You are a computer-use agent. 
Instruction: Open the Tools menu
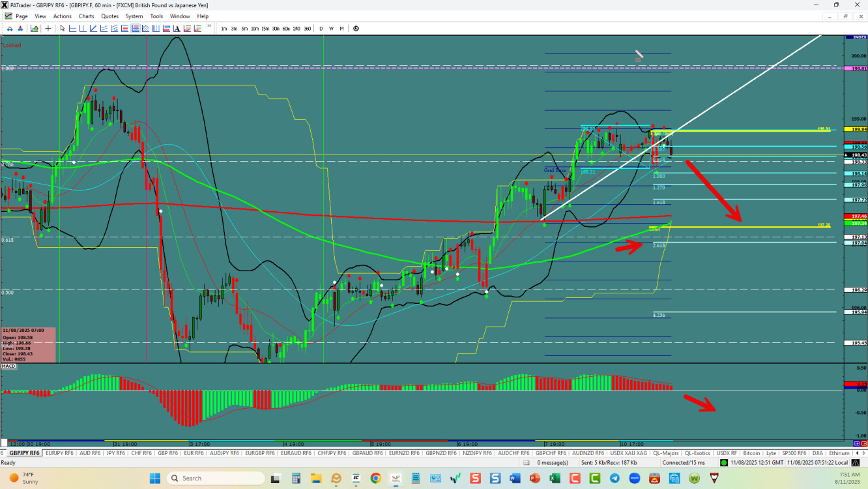(x=156, y=16)
